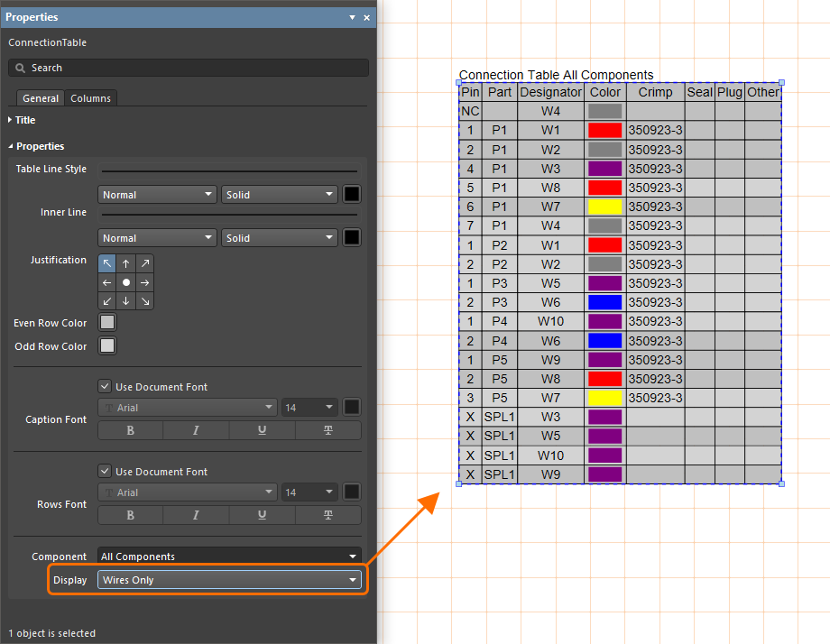This screenshot has height=644, width=830.
Task: Switch to the General tab
Action: pos(41,98)
